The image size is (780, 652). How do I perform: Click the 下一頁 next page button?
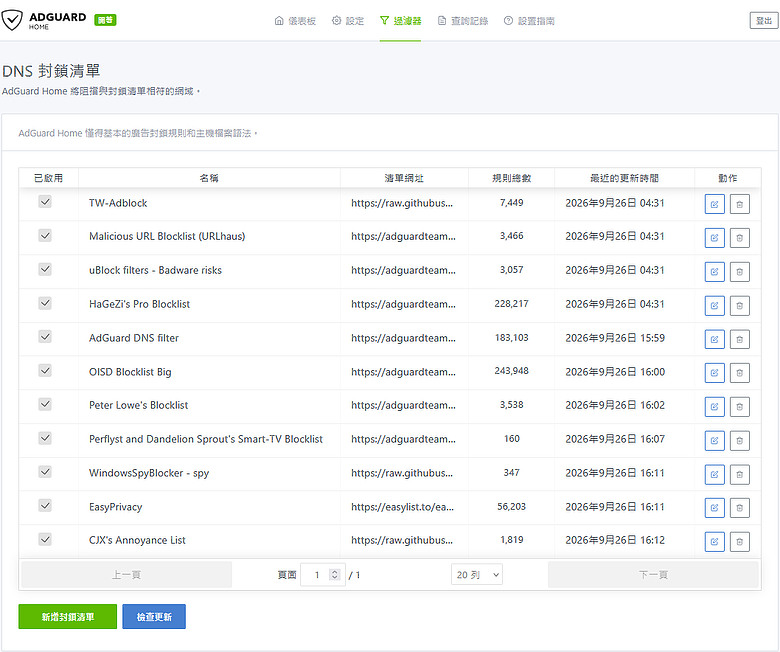click(x=653, y=574)
